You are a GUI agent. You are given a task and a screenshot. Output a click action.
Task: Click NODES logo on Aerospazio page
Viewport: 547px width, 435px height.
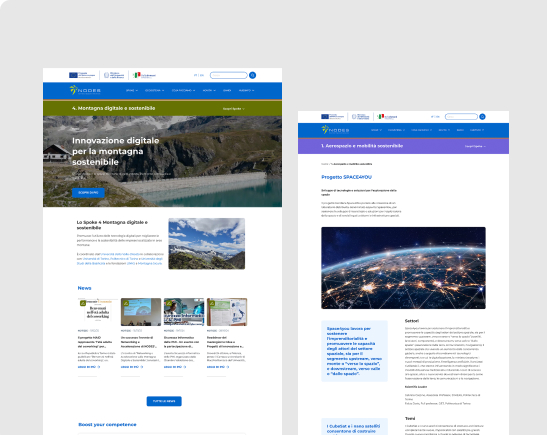335,130
